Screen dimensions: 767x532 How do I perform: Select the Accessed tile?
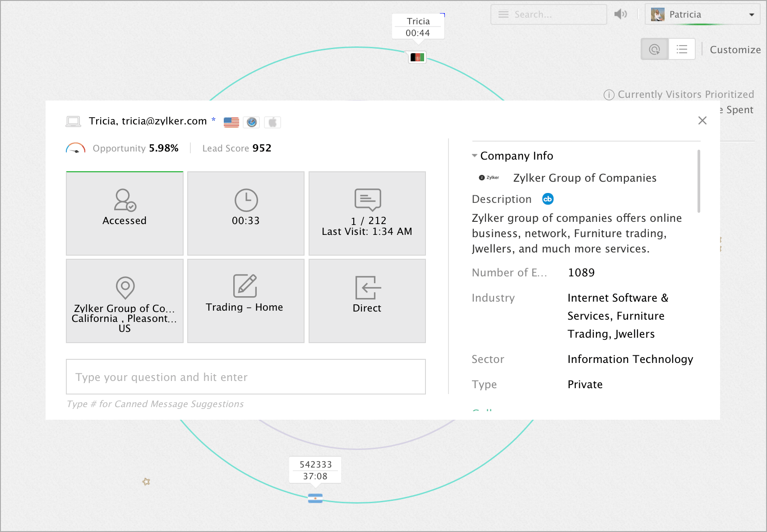tap(125, 213)
